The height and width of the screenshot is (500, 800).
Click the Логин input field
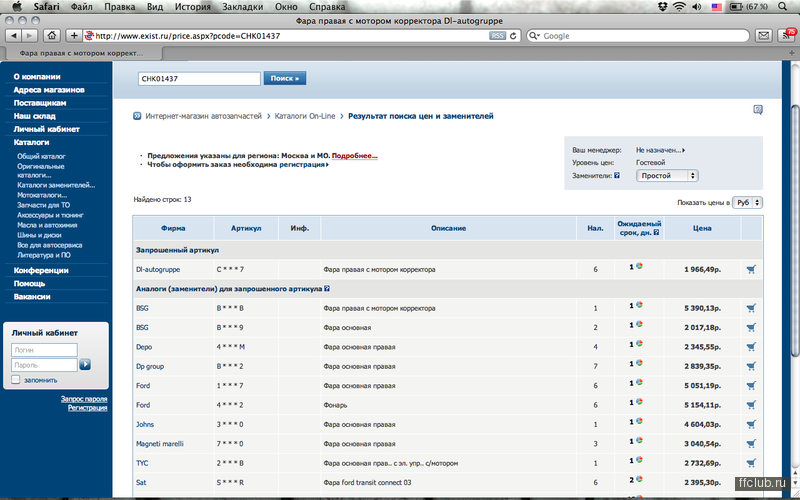click(44, 349)
